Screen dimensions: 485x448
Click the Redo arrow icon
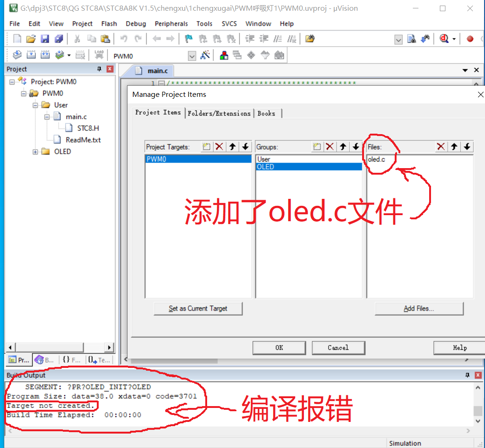[138, 39]
